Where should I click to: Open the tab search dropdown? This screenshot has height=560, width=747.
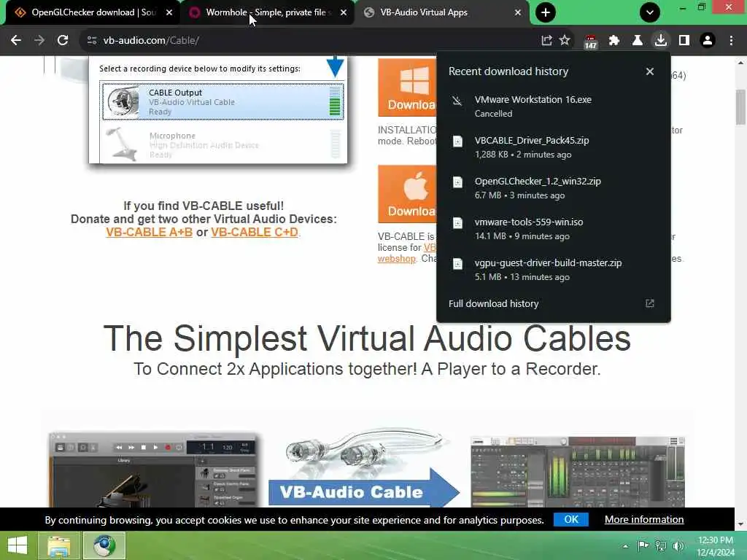(x=650, y=12)
